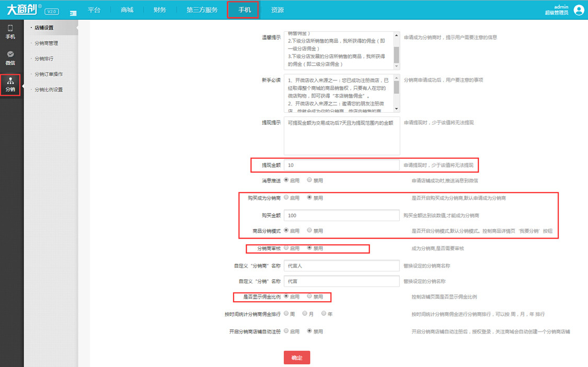Screen dimensions: 588x367
Task: Click the 温馨提示 scrollbar thumb
Action: tap(396, 55)
